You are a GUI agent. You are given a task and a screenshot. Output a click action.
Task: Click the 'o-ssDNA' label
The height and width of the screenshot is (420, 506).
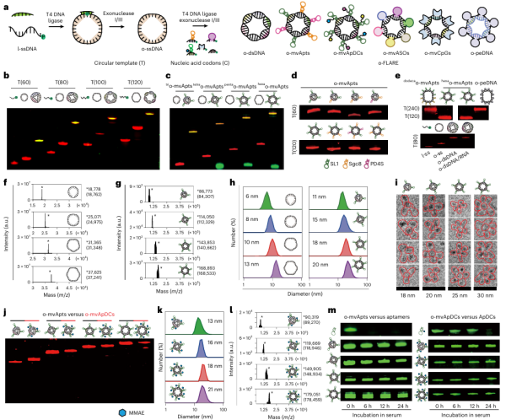pos(152,49)
